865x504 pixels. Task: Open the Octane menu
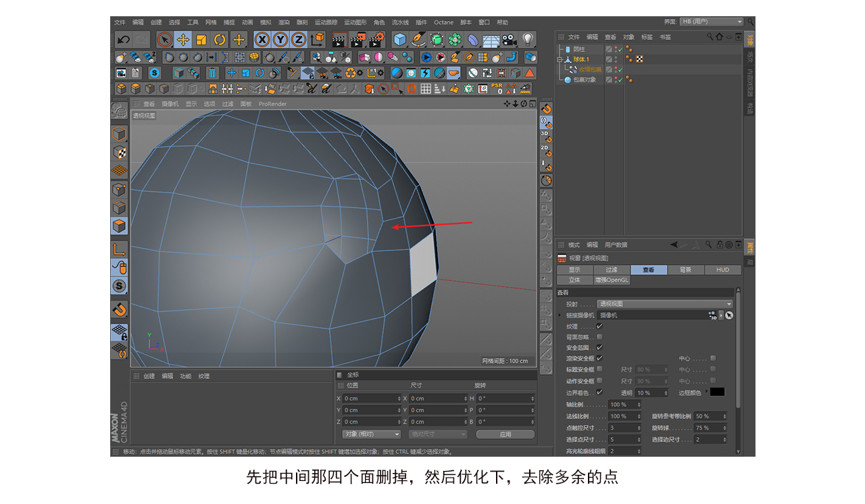[x=444, y=22]
